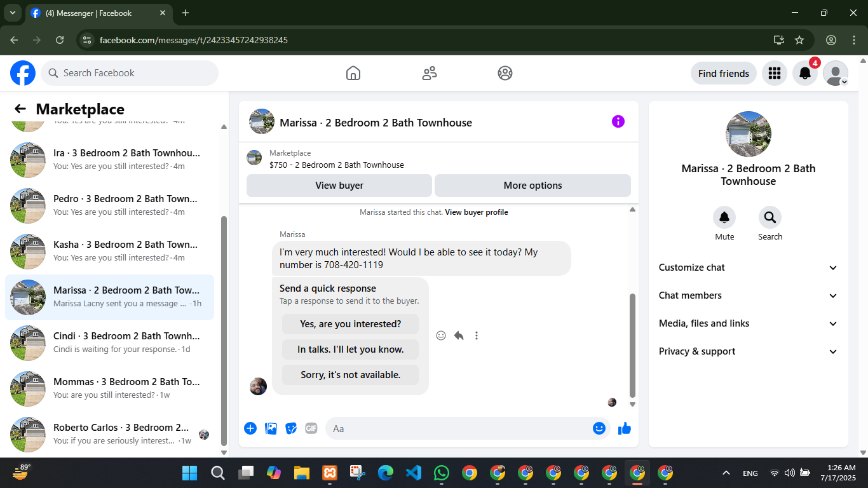
Task: Open Microsoft Edge from the taskbar
Action: tap(386, 473)
